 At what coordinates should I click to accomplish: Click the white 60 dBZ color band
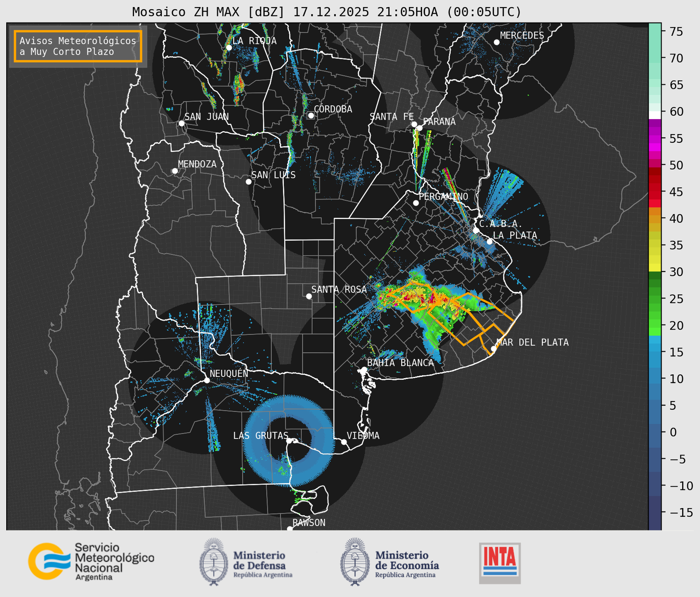[655, 115]
